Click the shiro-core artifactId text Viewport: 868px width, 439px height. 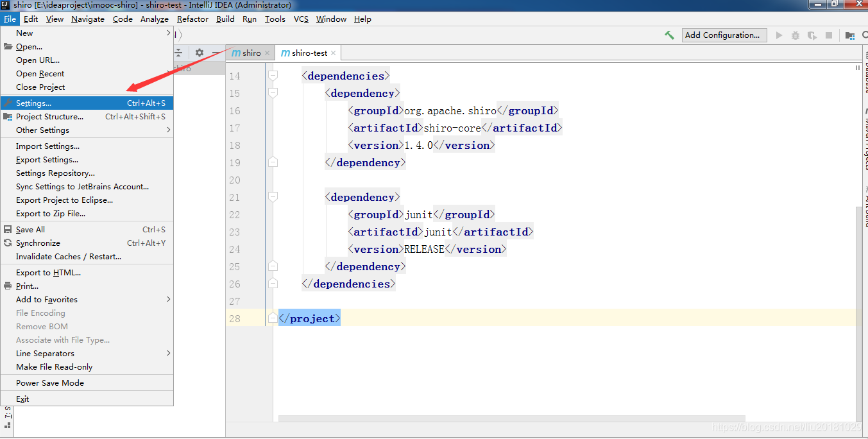click(x=452, y=128)
